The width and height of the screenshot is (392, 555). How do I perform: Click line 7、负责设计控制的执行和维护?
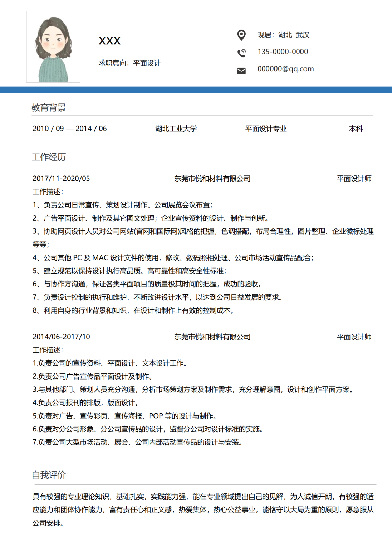click(158, 297)
